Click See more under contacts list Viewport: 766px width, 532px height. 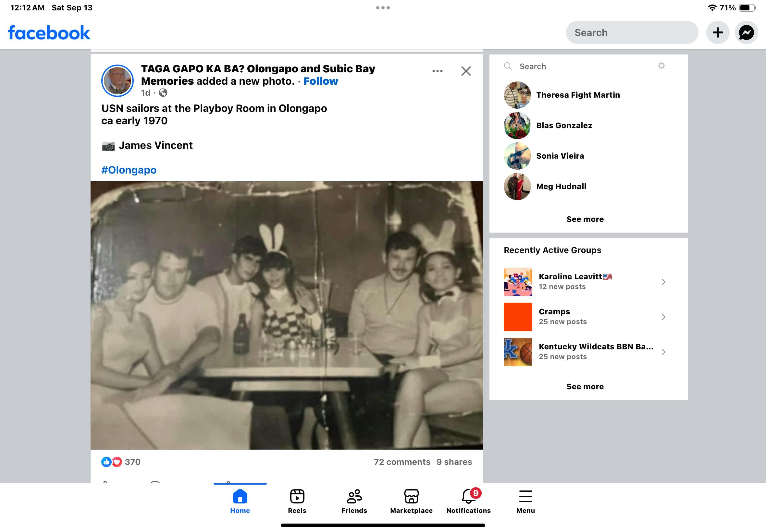[x=585, y=219]
